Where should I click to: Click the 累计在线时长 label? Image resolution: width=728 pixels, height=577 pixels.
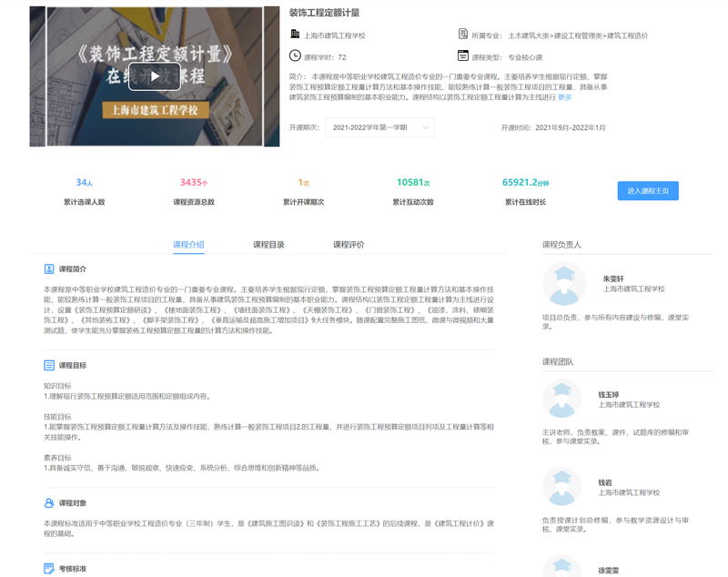click(526, 202)
